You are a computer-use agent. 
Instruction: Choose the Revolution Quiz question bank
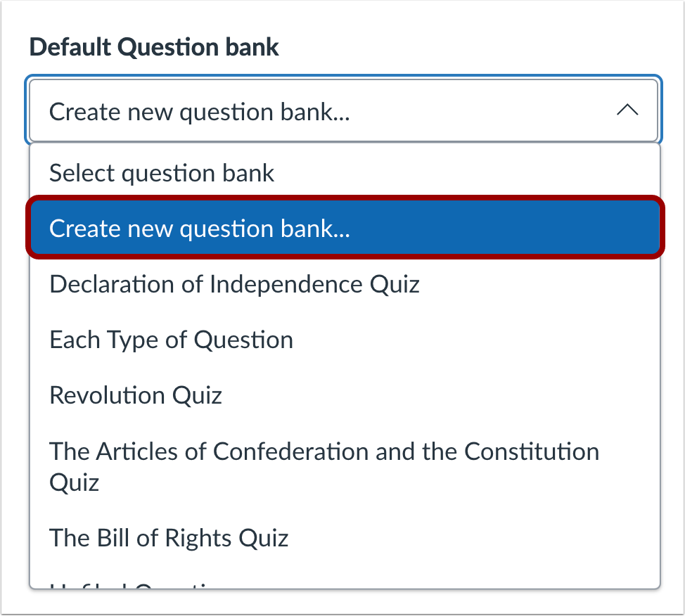[135, 395]
